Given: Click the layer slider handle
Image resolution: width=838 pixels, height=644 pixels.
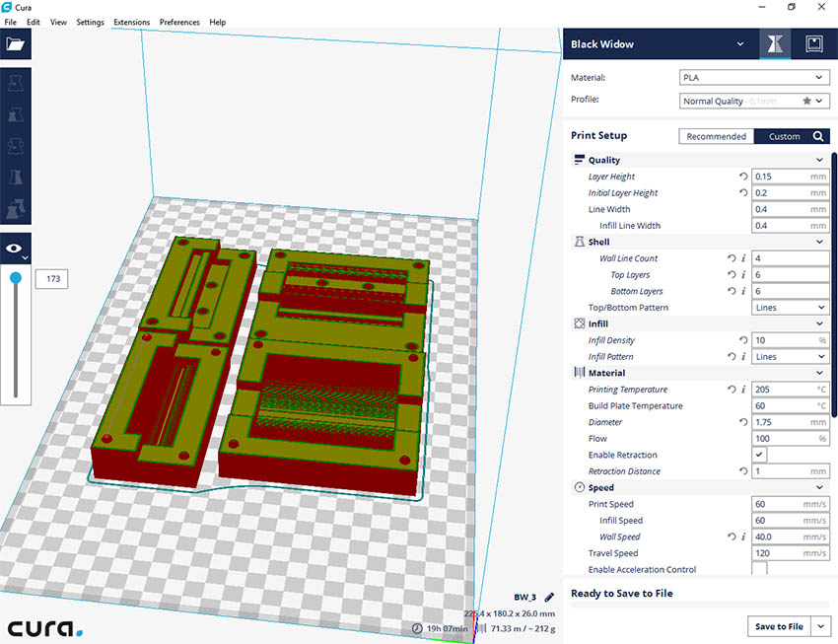Looking at the screenshot, I should 16,278.
